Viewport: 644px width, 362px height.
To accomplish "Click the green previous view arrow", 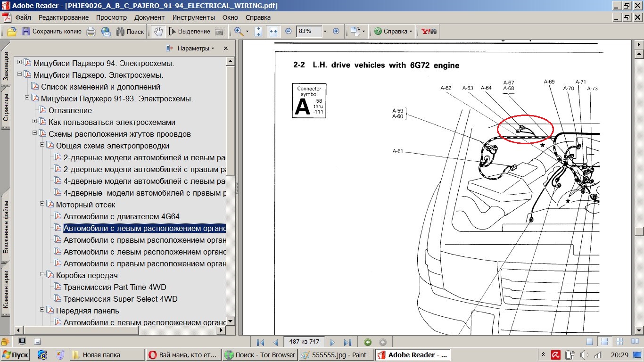I will pos(368,342).
